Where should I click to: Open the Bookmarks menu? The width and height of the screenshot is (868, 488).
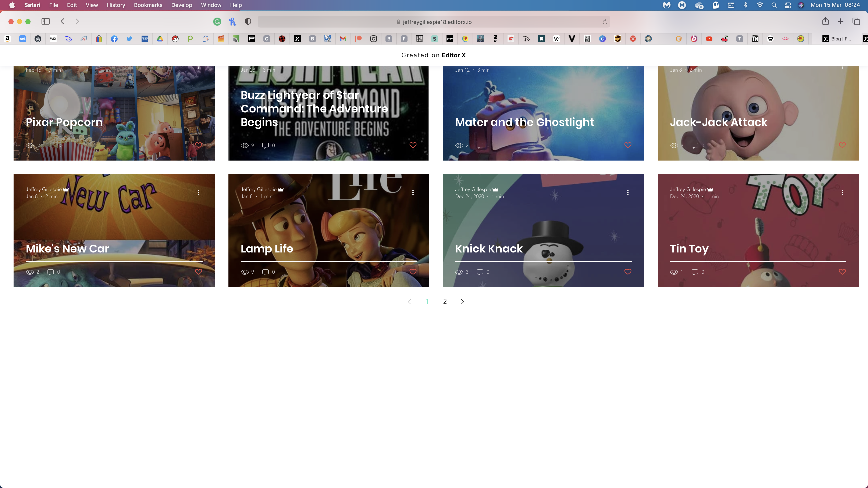[148, 5]
